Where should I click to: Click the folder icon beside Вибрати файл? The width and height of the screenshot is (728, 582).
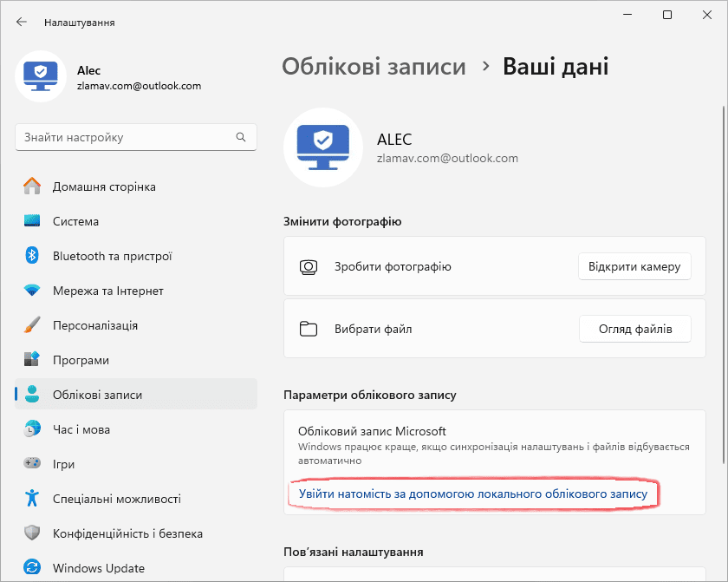tap(309, 329)
